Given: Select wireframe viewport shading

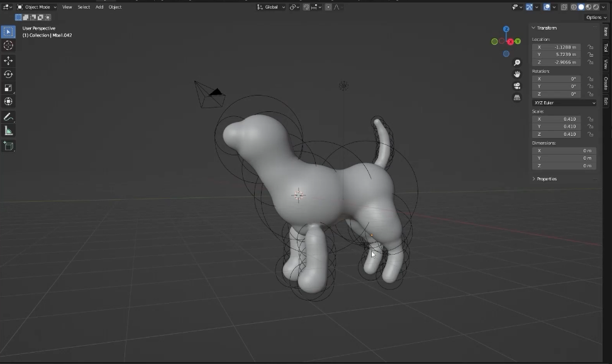Looking at the screenshot, I should point(574,7).
